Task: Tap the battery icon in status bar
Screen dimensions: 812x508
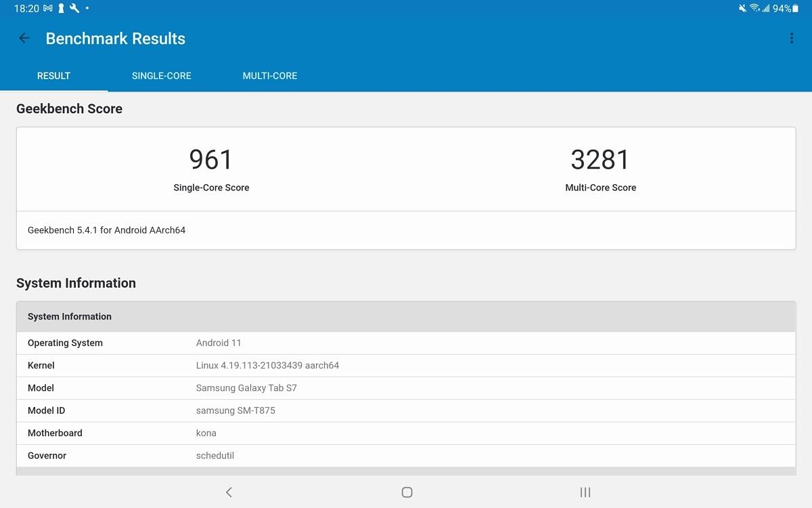Action: (795, 9)
